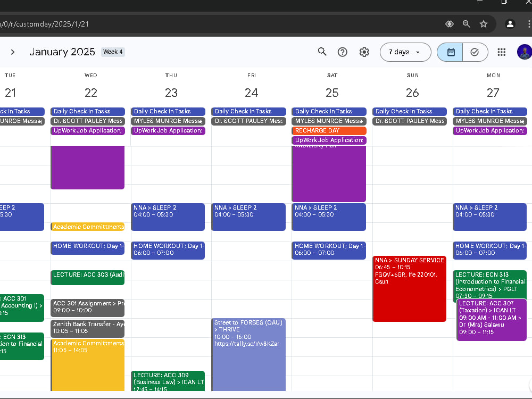Open Wednesday's early purple event block
This screenshot has width=532, height=399.
(88, 167)
